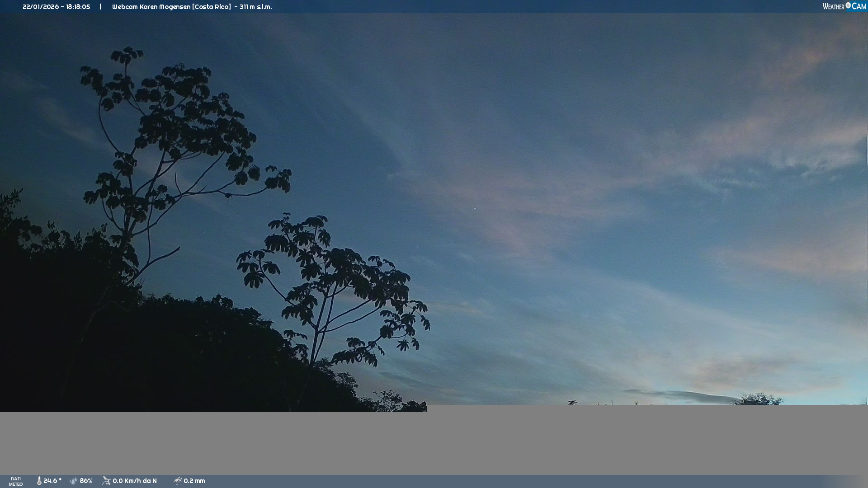868x488 pixels.
Task: Click the thermometer temperature icon
Action: (x=39, y=481)
